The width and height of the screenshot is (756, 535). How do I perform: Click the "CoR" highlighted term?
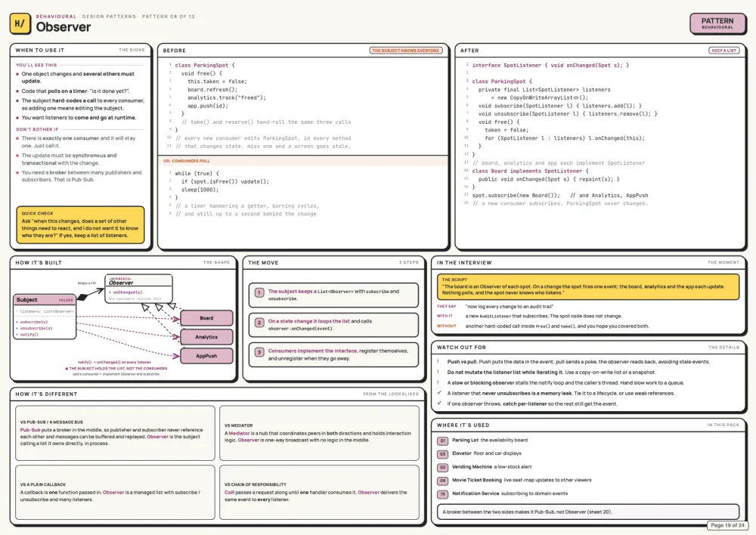229,493
